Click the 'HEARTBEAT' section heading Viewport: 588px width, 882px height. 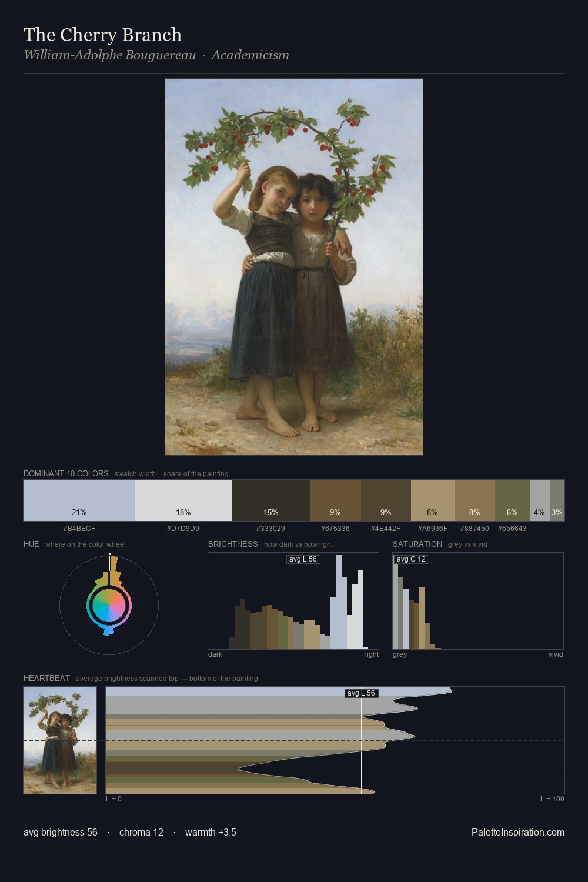click(x=46, y=678)
